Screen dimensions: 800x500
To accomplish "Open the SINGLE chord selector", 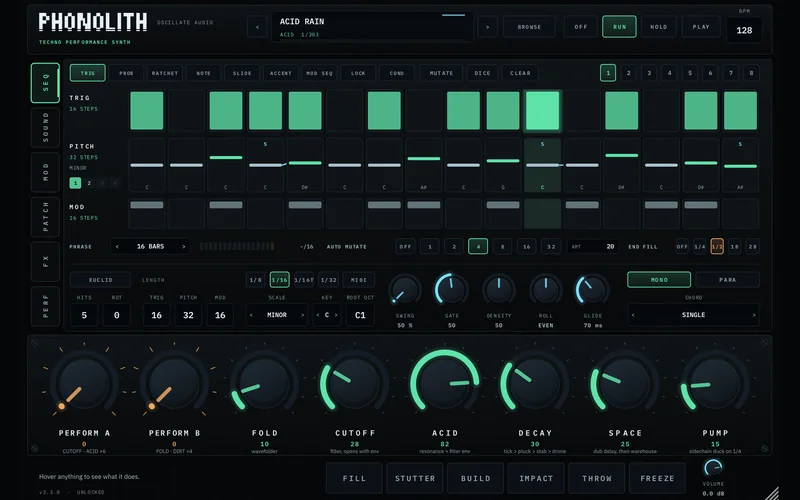I will click(693, 315).
